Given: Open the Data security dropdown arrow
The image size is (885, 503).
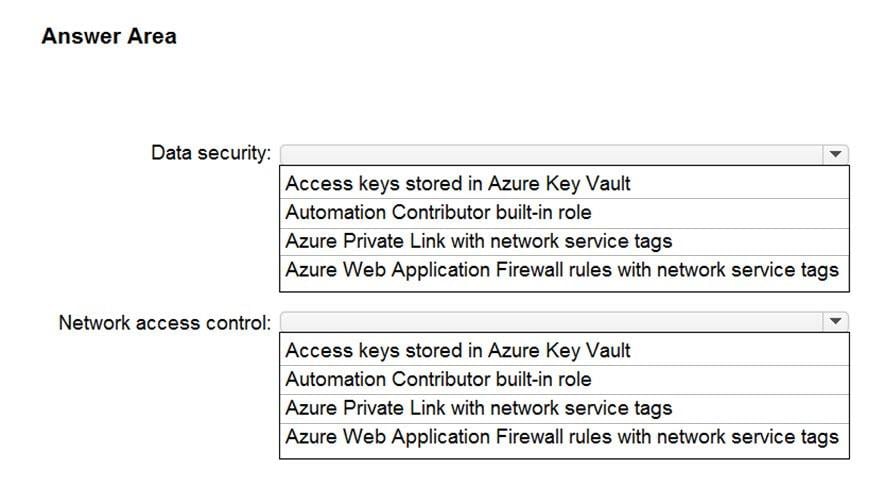Looking at the screenshot, I should [x=835, y=154].
